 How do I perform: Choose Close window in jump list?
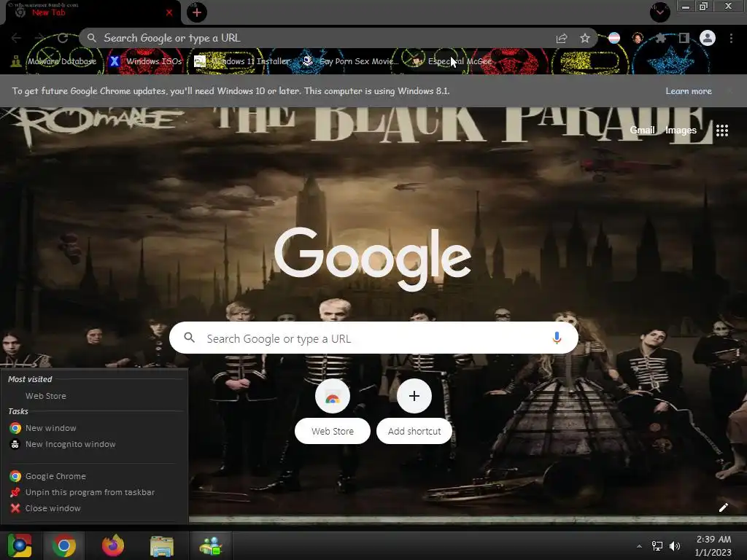tap(96, 508)
